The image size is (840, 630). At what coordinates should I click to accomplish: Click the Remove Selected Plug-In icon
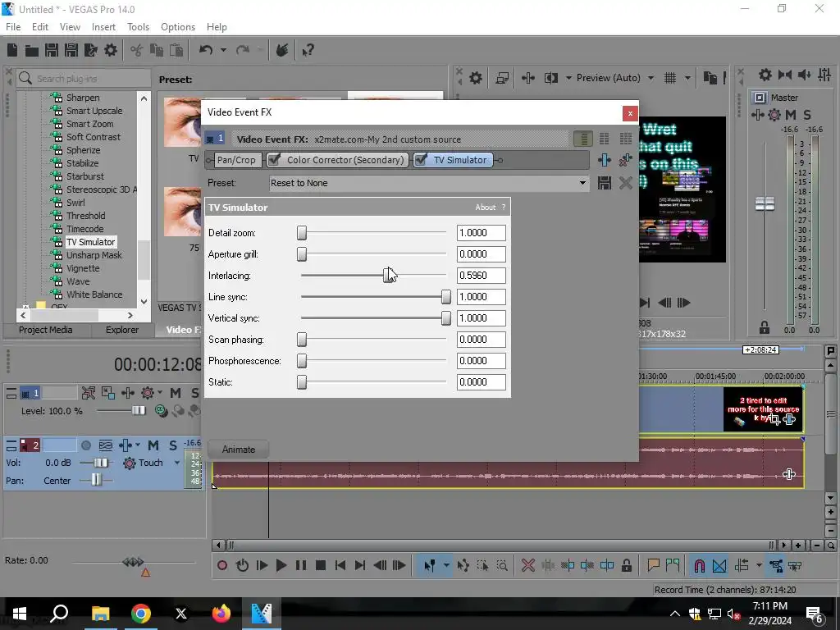[625, 160]
